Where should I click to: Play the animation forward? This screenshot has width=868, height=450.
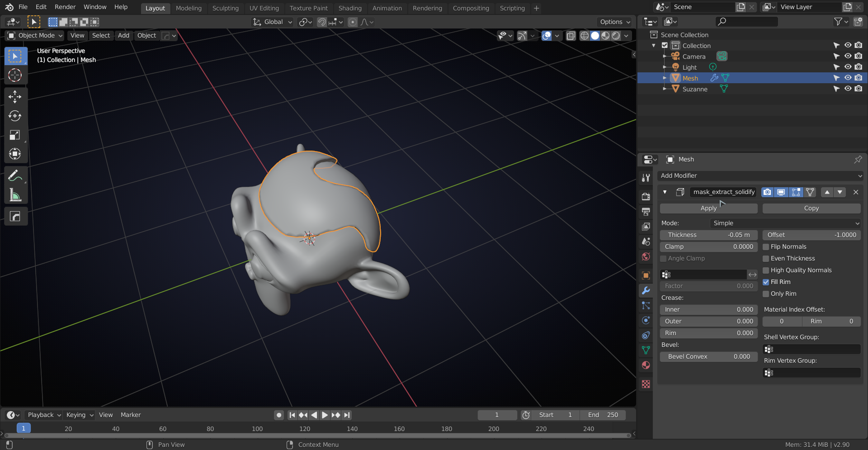pos(325,415)
